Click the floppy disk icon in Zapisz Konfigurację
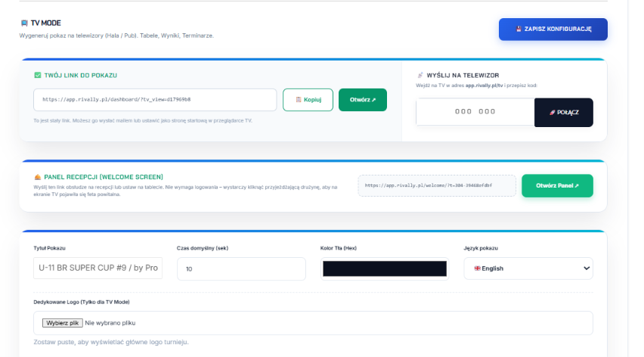Viewport: 644px width, 357px height. tap(519, 29)
